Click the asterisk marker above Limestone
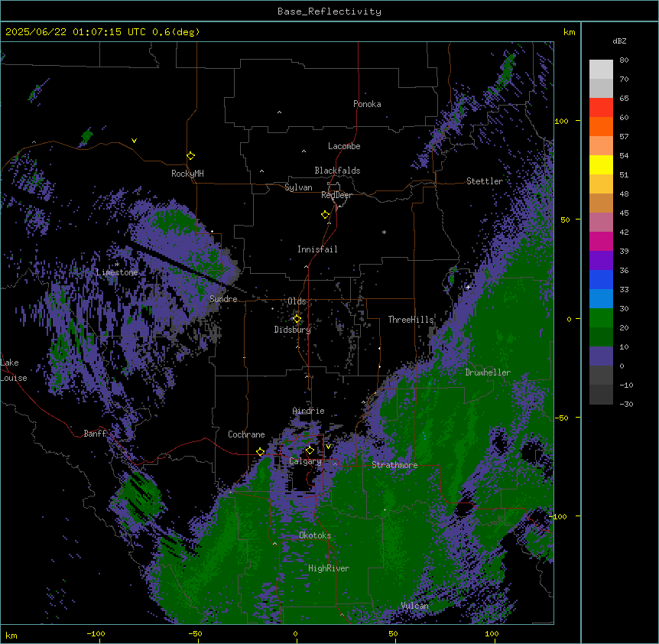 [117, 265]
